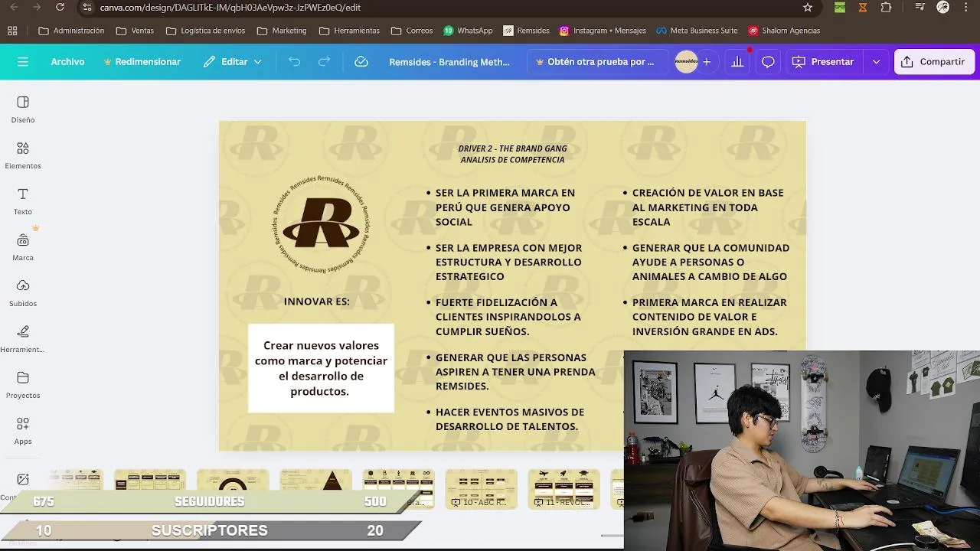The width and height of the screenshot is (980, 551).
Task: Open the Diseño panel in sidebar
Action: (x=23, y=109)
